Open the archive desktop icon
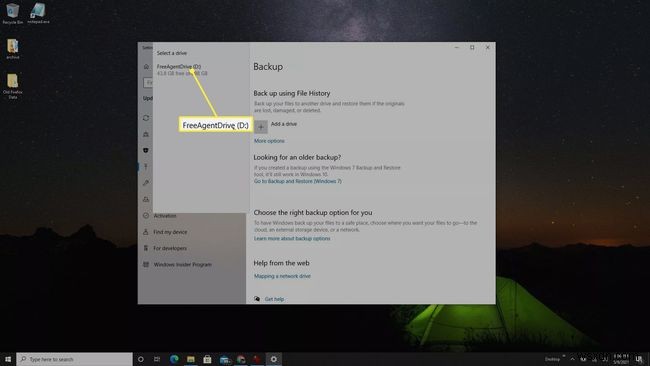 pos(12,49)
